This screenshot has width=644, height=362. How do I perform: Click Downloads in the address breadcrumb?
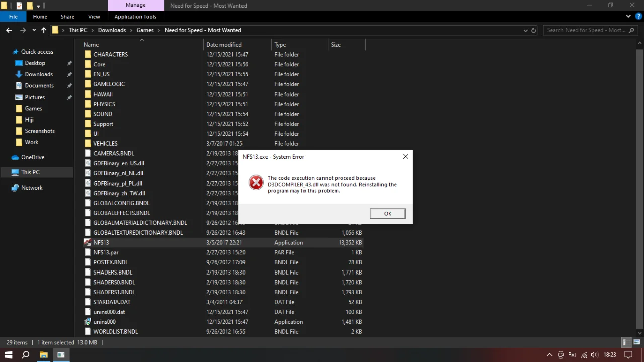click(112, 30)
